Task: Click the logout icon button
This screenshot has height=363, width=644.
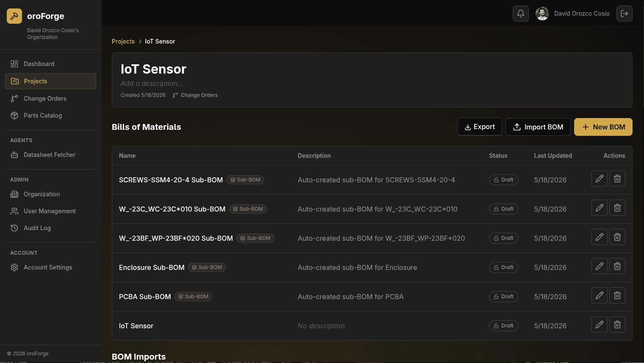Action: (x=625, y=14)
